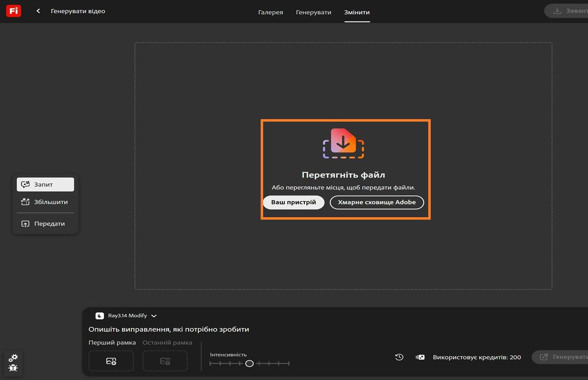Screen dimensions: 588x380
Task: Click the Останній рамка label
Action: pos(168,343)
